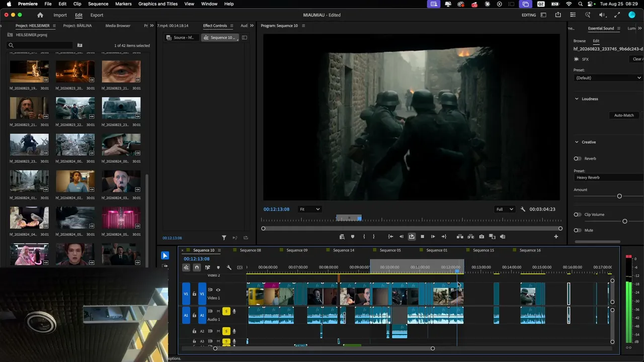Toggle Linked Selection in timeline
This screenshot has width=644, height=362.
(x=207, y=267)
